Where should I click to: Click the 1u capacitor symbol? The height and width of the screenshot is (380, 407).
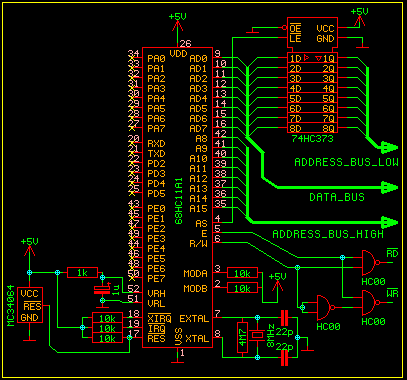pyautogui.click(x=102, y=289)
